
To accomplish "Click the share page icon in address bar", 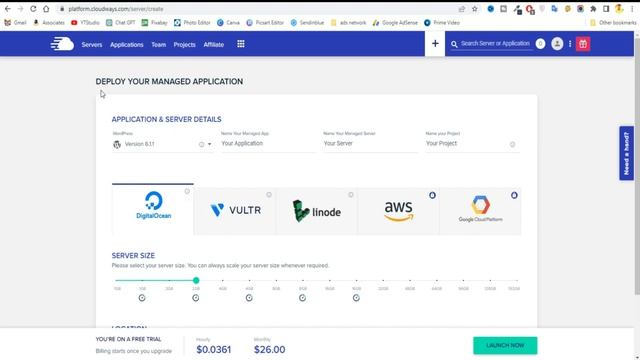I will click(462, 9).
